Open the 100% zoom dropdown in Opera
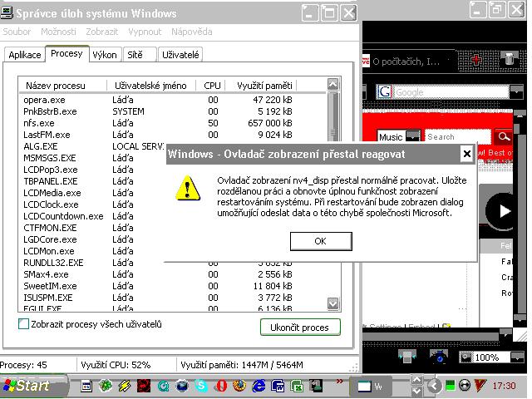532x399 pixels. point(517,357)
